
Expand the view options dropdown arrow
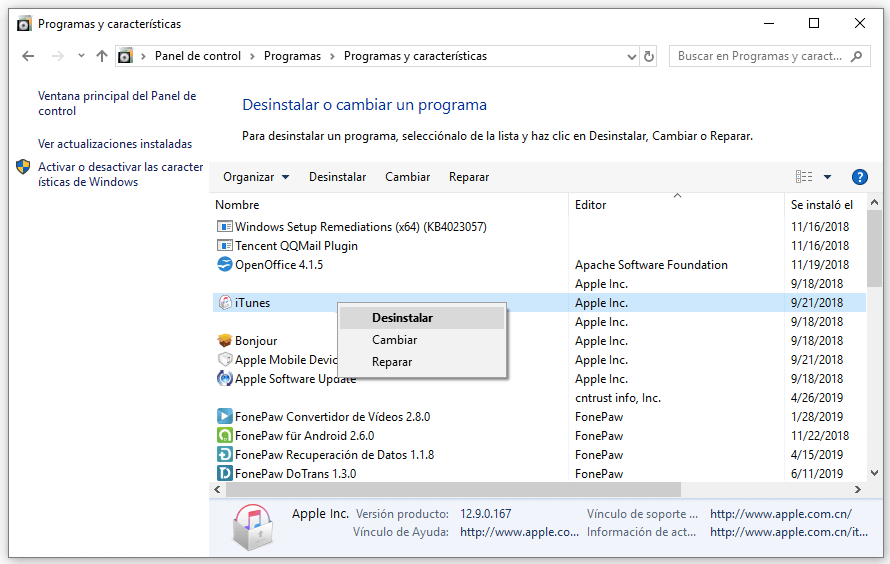point(828,177)
